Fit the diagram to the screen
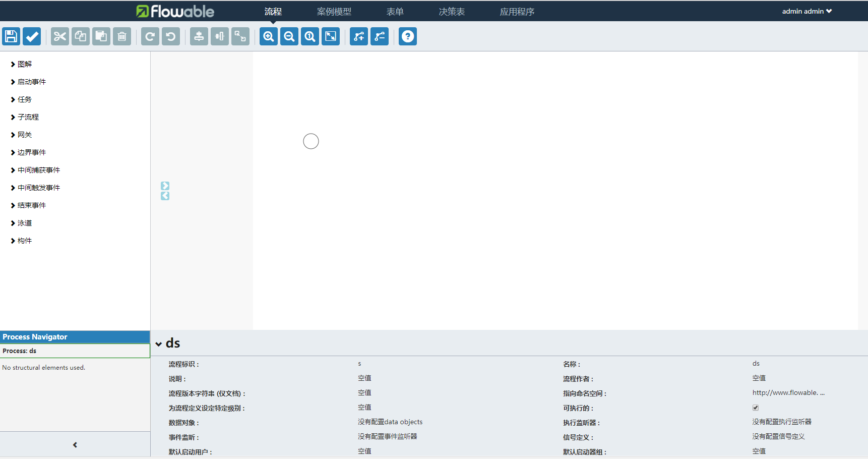This screenshot has height=459, width=868. (330, 36)
